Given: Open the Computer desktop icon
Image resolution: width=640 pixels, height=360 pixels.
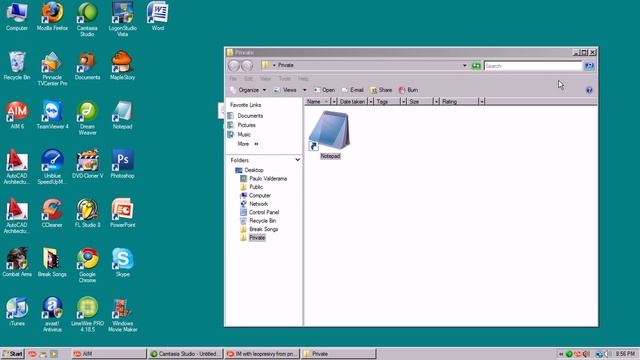Looking at the screenshot, I should pyautogui.click(x=17, y=16).
